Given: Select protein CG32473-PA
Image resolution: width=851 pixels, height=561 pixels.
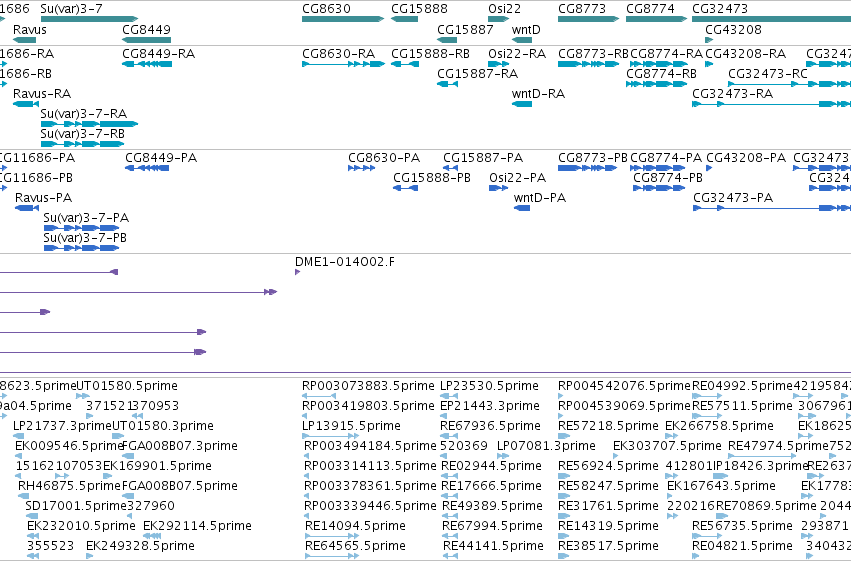Looking at the screenshot, I should click(x=772, y=208).
